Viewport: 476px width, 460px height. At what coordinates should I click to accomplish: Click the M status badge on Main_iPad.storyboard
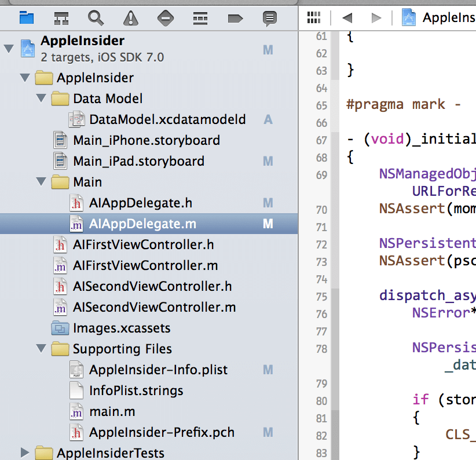coord(268,161)
